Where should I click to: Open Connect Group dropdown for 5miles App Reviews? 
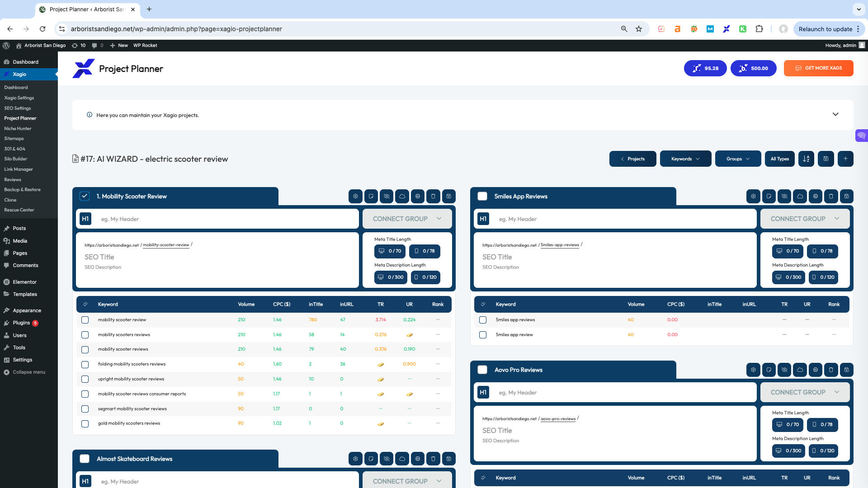(x=805, y=219)
